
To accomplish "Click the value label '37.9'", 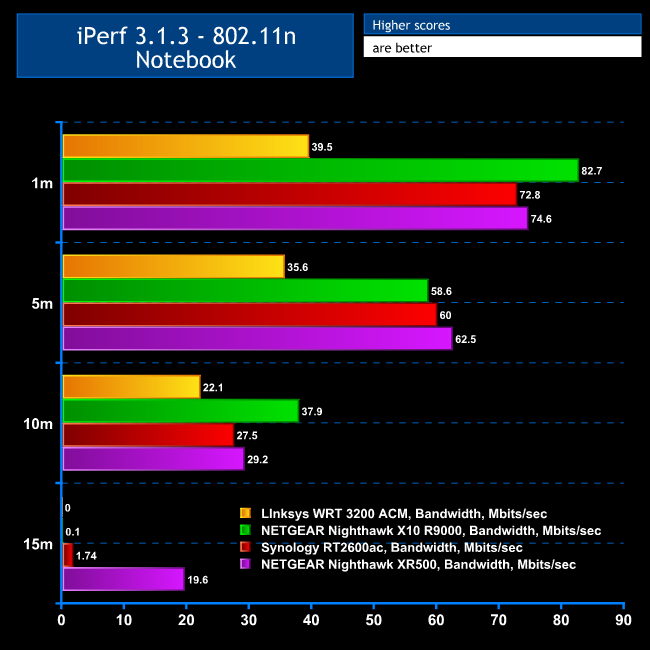I will coord(312,411).
